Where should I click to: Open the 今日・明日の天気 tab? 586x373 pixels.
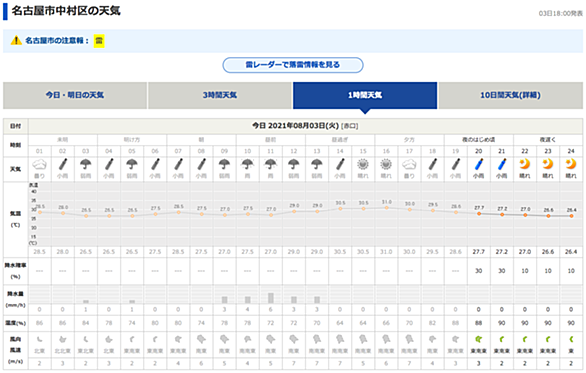point(75,95)
